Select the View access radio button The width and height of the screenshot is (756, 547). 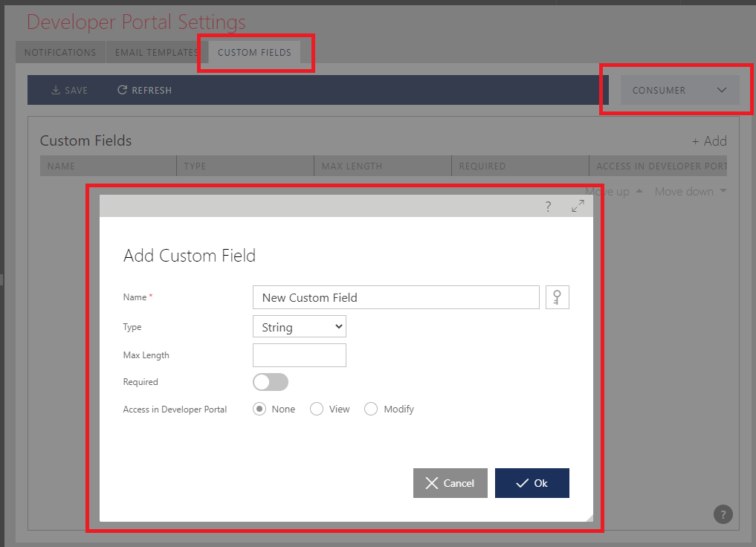(317, 409)
